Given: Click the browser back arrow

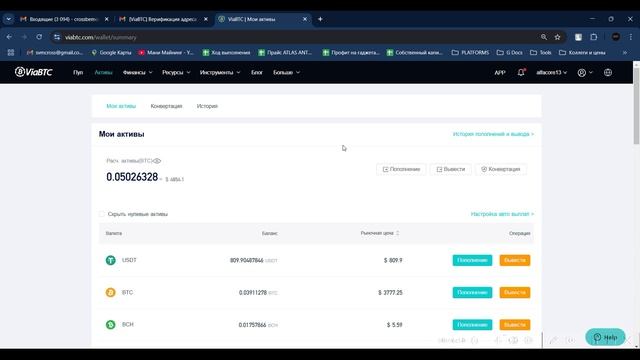Looking at the screenshot, I should click(x=9, y=37).
